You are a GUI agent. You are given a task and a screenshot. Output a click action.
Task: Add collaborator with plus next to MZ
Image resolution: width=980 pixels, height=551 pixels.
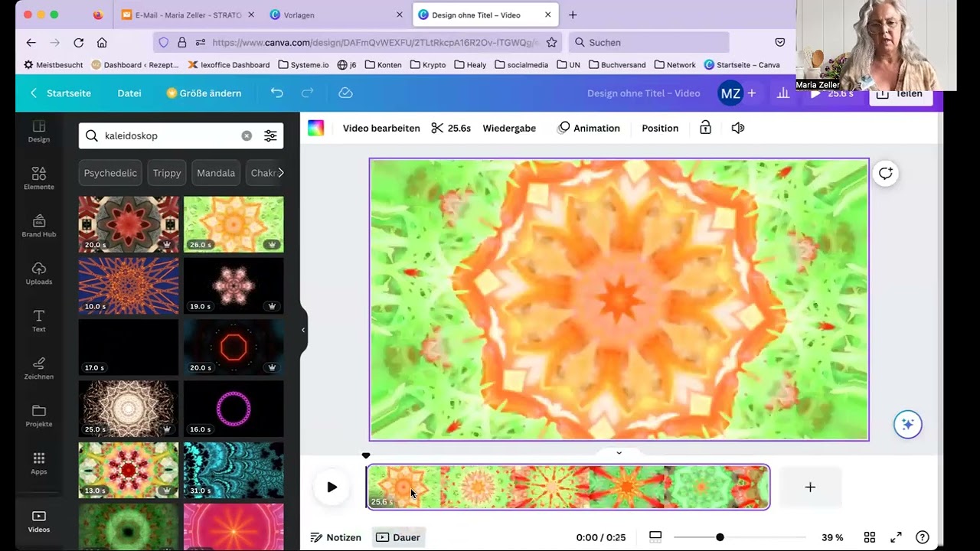[752, 93]
